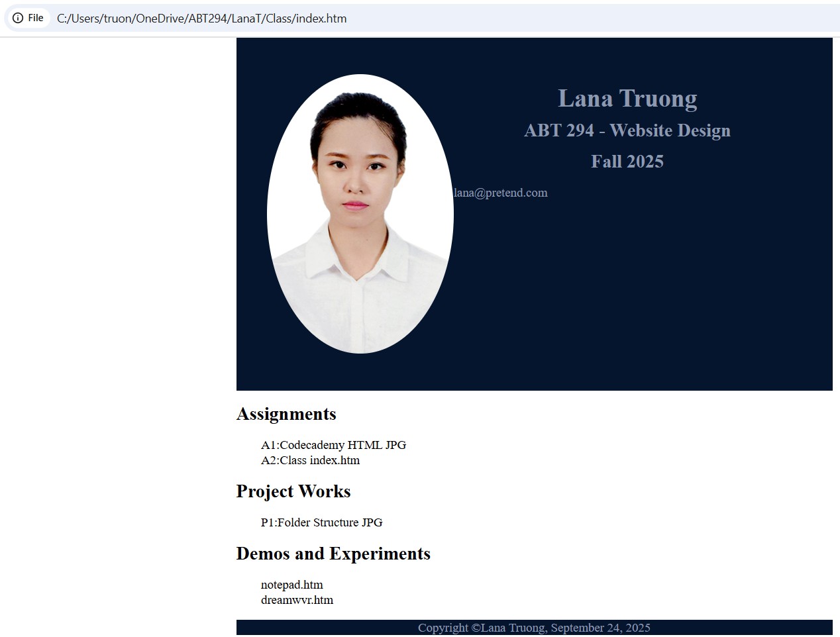Open the P1:Folder Structure JPG link
The width and height of the screenshot is (840, 637).
click(x=321, y=522)
